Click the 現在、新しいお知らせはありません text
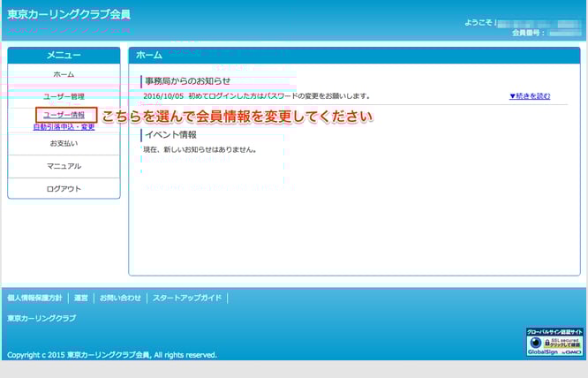The height and width of the screenshot is (378, 588). 200,149
